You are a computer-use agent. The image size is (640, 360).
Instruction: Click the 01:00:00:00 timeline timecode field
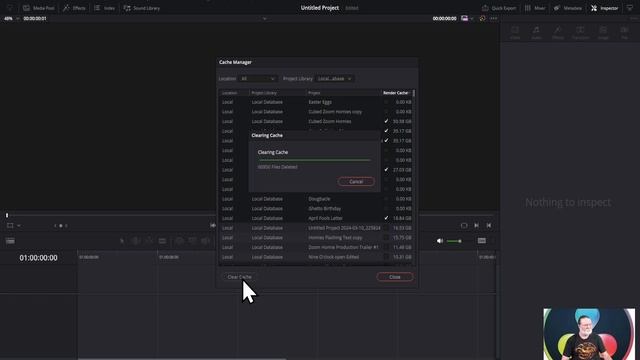click(38, 258)
